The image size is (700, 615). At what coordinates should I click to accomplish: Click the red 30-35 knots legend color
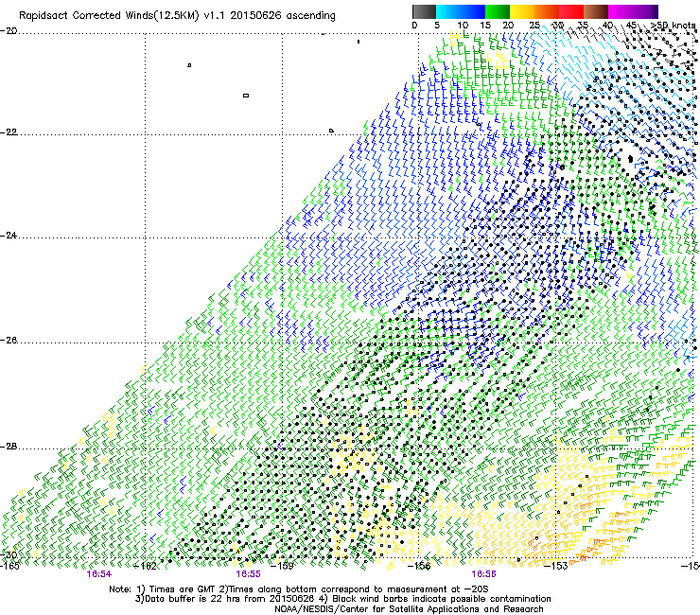[x=571, y=11]
